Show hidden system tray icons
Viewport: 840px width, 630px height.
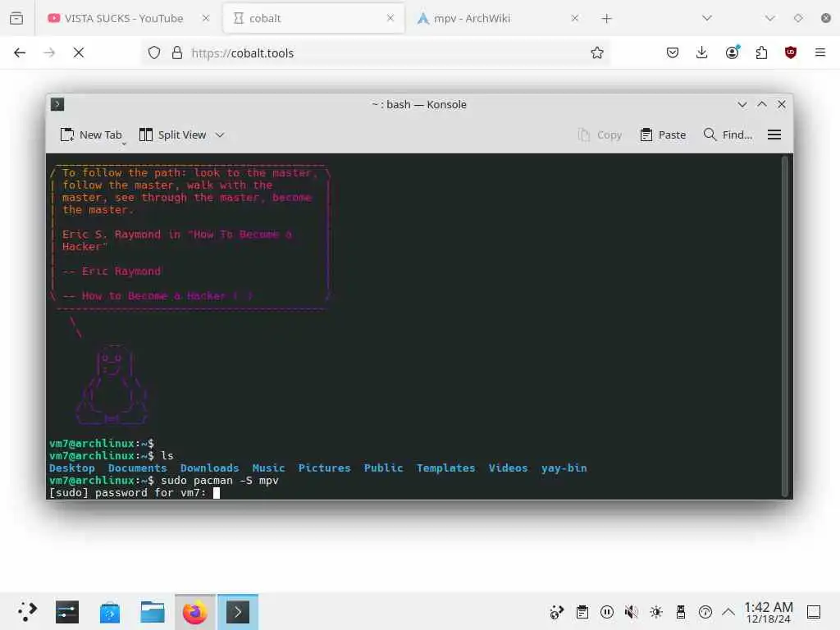coord(728,612)
